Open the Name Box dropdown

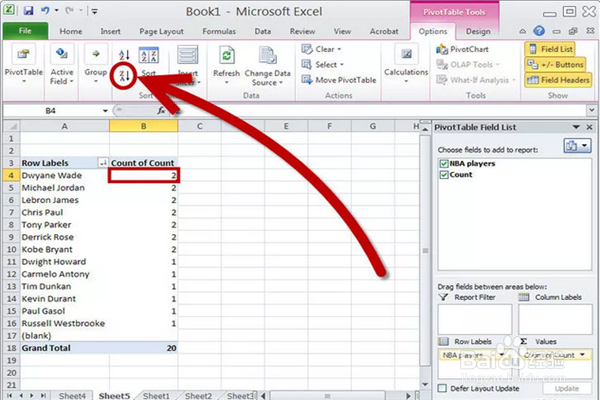[x=105, y=111]
